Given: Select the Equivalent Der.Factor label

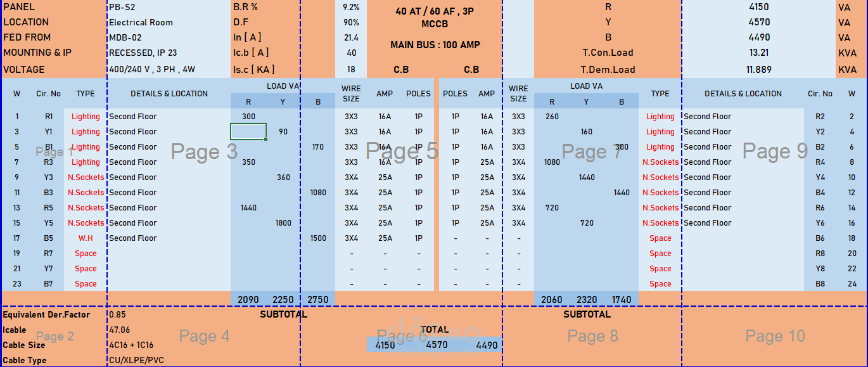Looking at the screenshot, I should tap(54, 314).
